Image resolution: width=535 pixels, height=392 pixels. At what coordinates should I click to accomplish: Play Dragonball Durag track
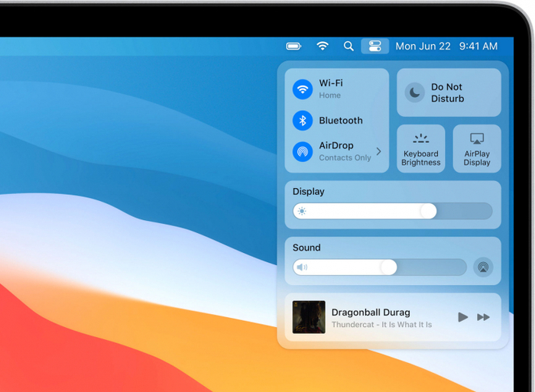point(462,317)
